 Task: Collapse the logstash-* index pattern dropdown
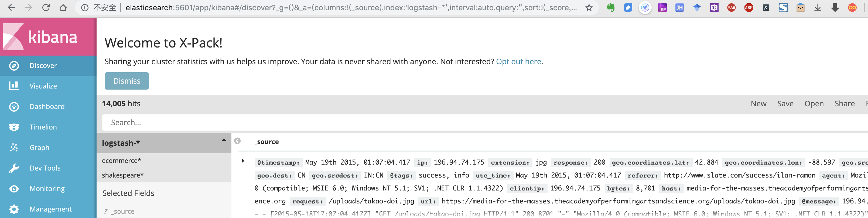224,140
